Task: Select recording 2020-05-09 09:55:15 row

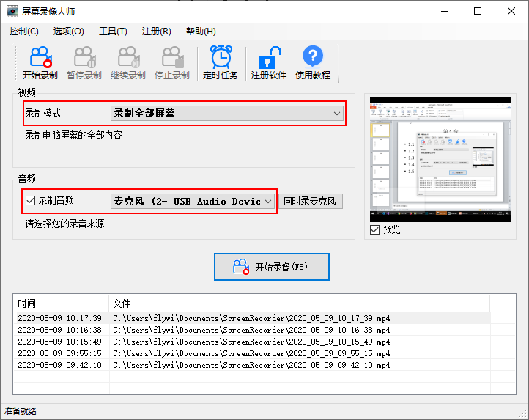Action: pos(254,353)
